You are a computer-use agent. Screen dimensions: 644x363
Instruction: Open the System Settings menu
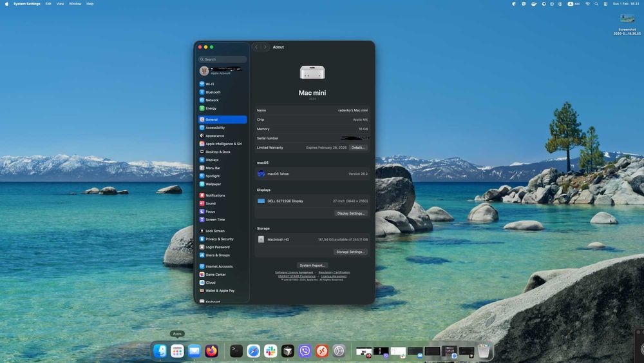(26, 4)
